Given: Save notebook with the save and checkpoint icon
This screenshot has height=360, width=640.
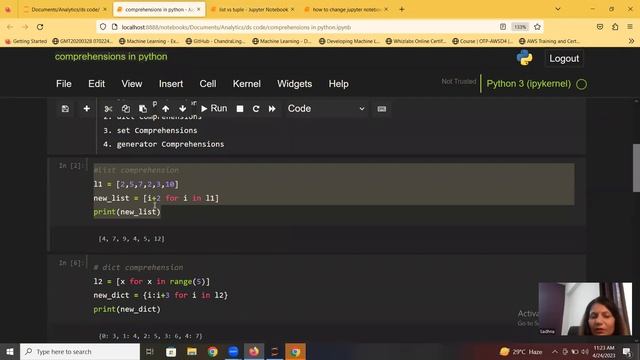Looking at the screenshot, I should click(65, 109).
